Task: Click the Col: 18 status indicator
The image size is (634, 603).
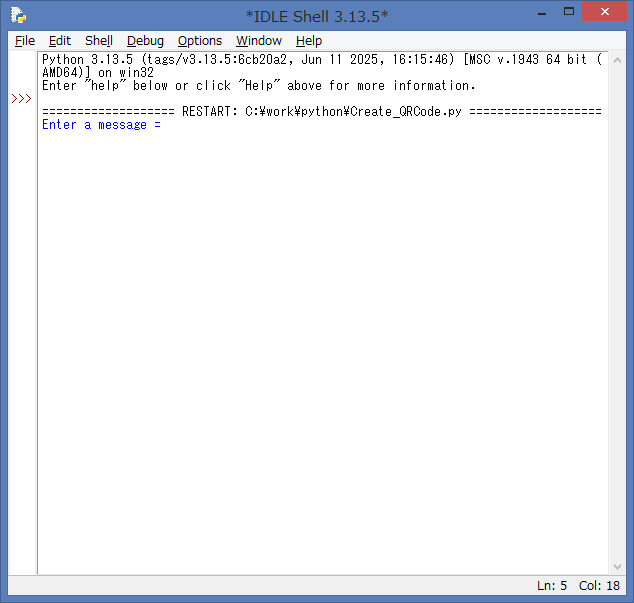Action: click(600, 585)
